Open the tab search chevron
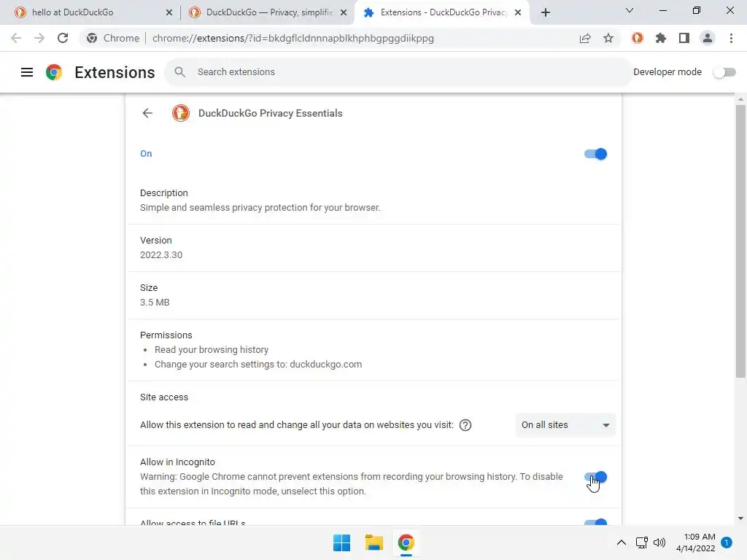747x560 pixels. (630, 10)
